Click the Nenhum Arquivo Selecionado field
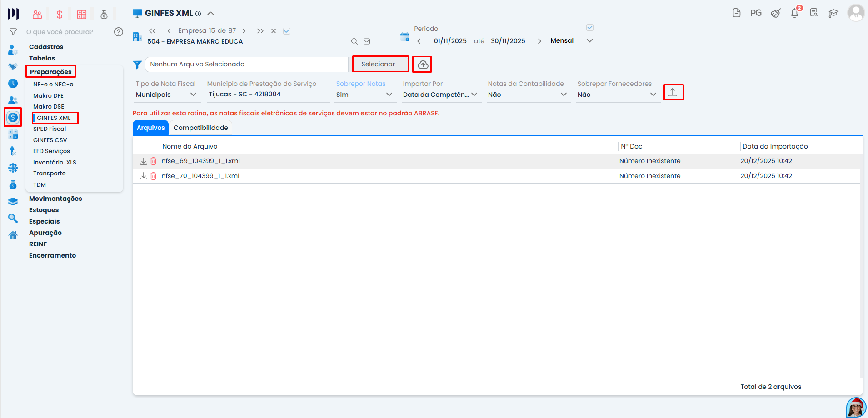Image resolution: width=868 pixels, height=418 pixels. [x=247, y=65]
